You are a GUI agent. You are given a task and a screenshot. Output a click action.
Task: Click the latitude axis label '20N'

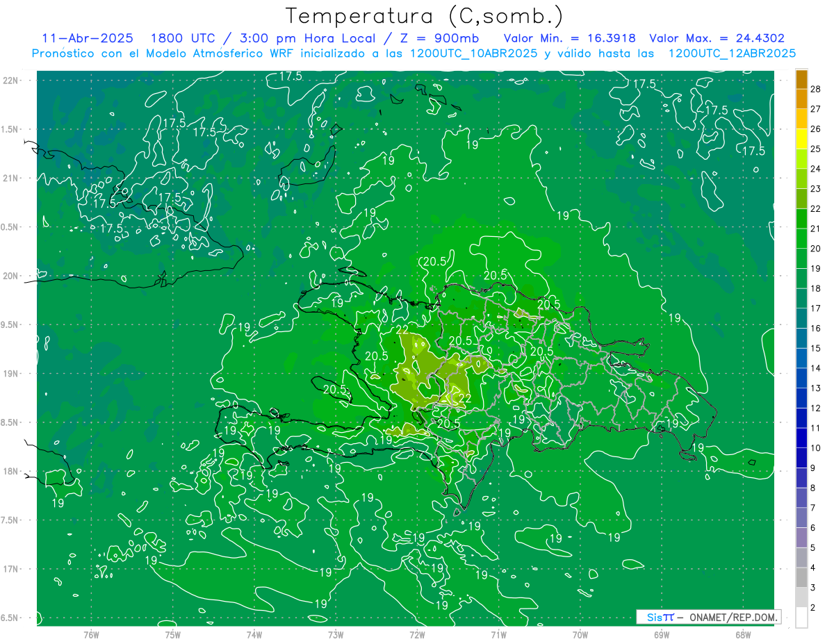[x=10, y=276]
